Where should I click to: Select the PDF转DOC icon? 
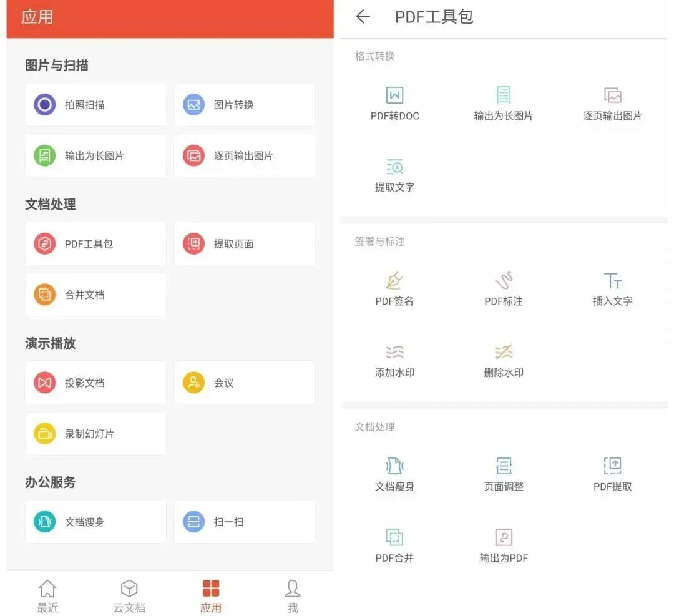click(x=394, y=95)
